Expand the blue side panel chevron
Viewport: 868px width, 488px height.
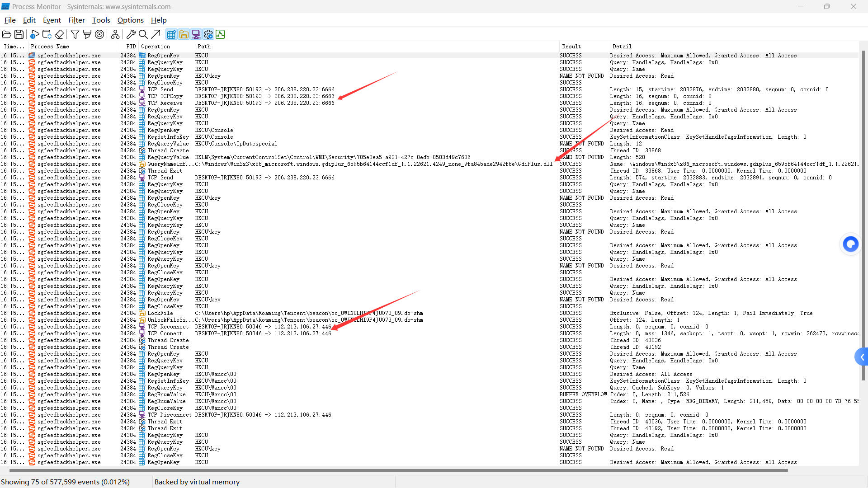tap(862, 357)
